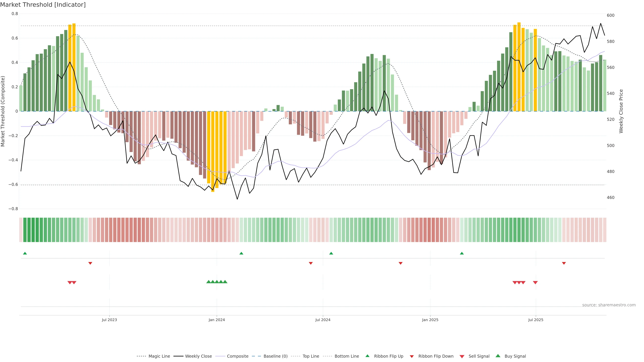Click the Market Threshold [Indicator] title
This screenshot has width=644, height=362.
coord(43,5)
